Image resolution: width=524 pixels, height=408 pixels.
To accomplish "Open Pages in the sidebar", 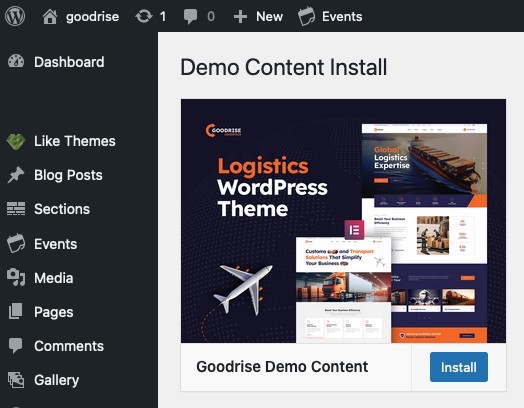I will pyautogui.click(x=53, y=312).
